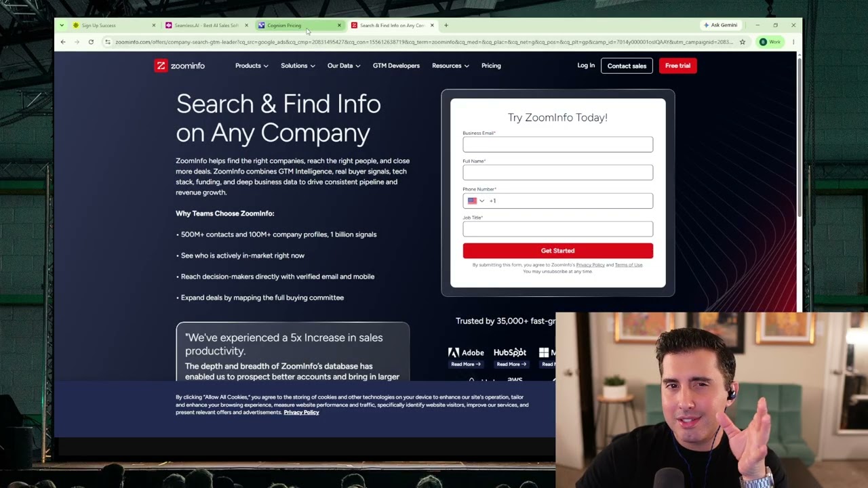Click the page URL in the address bar
The height and width of the screenshot is (488, 868).
click(424, 42)
